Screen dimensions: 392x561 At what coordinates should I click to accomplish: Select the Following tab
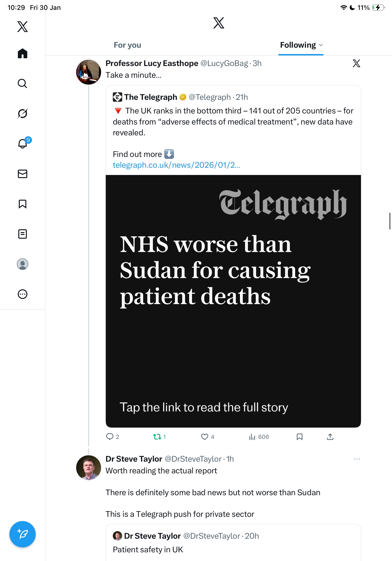point(298,45)
